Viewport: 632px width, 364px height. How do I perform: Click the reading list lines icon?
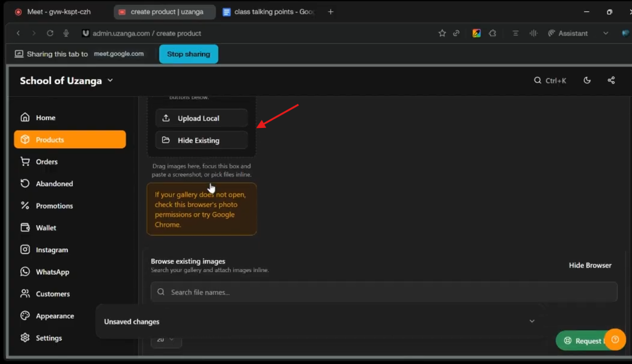(515, 33)
